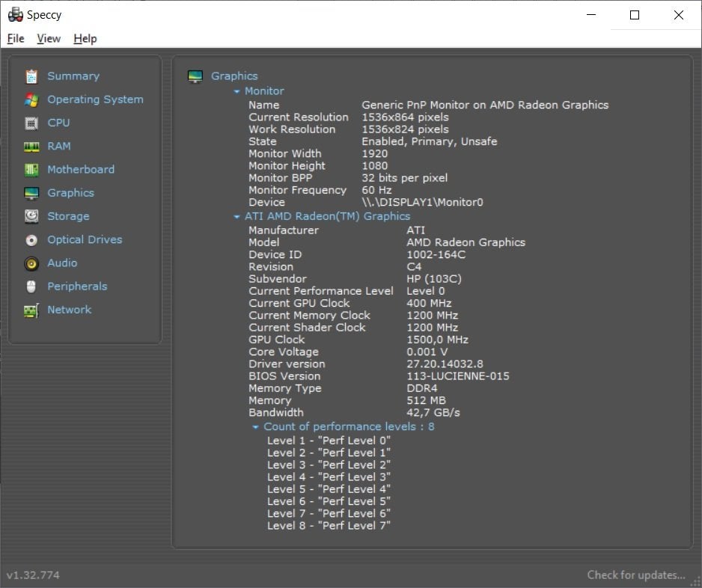Open the View menu
This screenshot has width=702, height=588.
point(49,39)
